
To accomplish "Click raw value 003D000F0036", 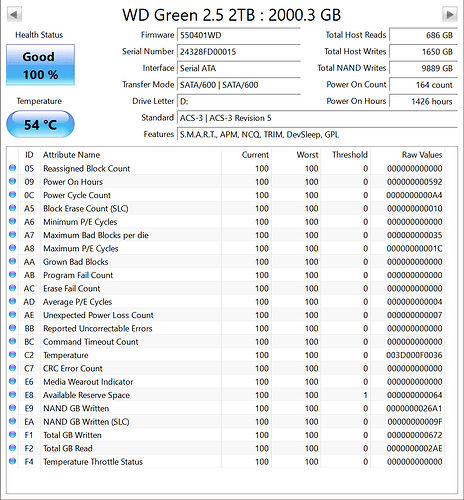I will pyautogui.click(x=414, y=355).
